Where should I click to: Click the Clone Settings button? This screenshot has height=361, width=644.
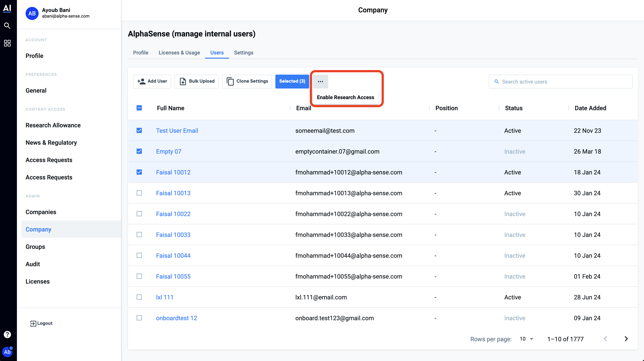point(247,81)
